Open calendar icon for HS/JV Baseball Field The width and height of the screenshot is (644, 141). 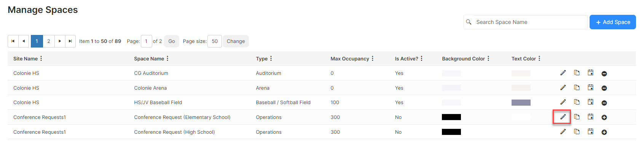point(590,102)
